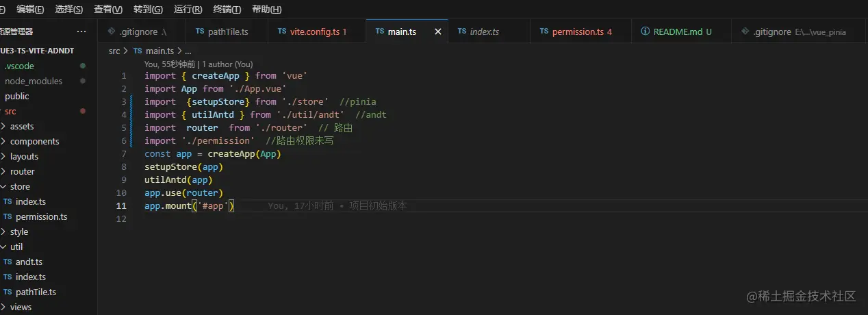Click main.ts in the breadcrumb path
Screen dimensions: 868x315
[x=159, y=51]
